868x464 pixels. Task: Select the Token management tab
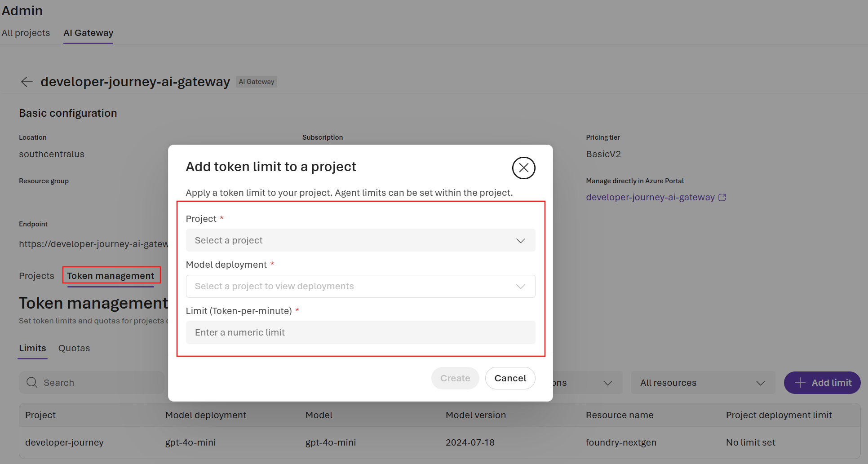click(x=111, y=276)
